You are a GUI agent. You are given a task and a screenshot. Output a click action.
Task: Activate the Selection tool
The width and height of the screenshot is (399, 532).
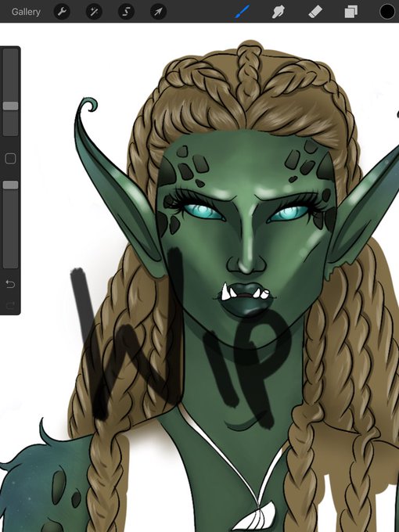[x=126, y=12]
